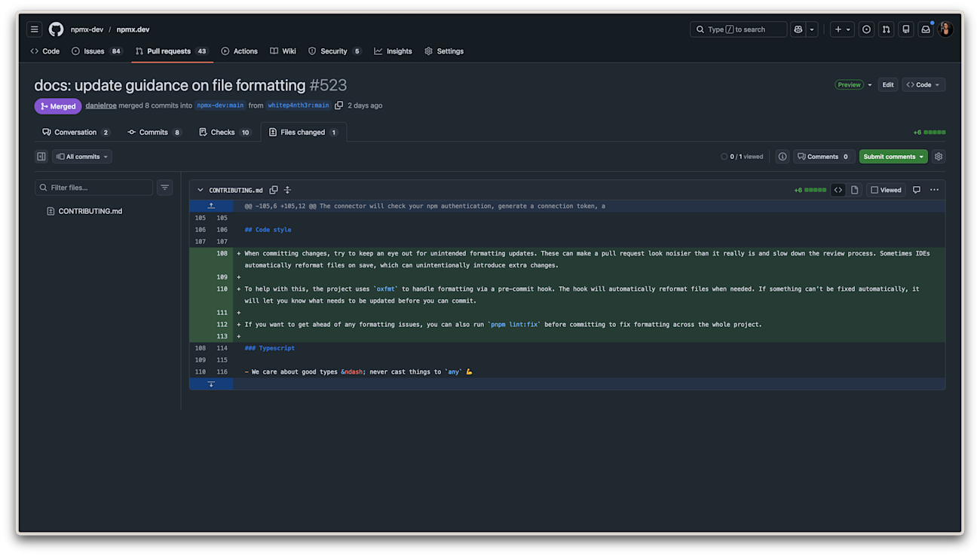Copy head branch name icon
This screenshot has width=980, height=556.
338,105
